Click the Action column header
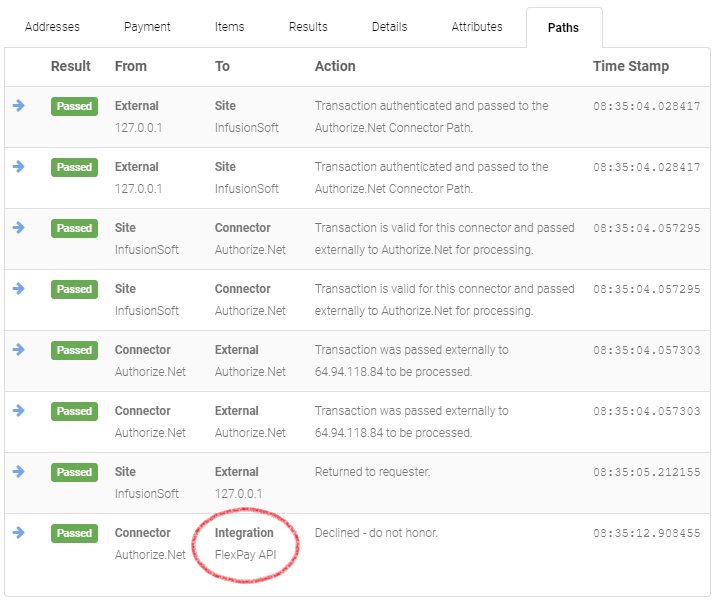Viewport: 715px width, 602px height. point(335,66)
